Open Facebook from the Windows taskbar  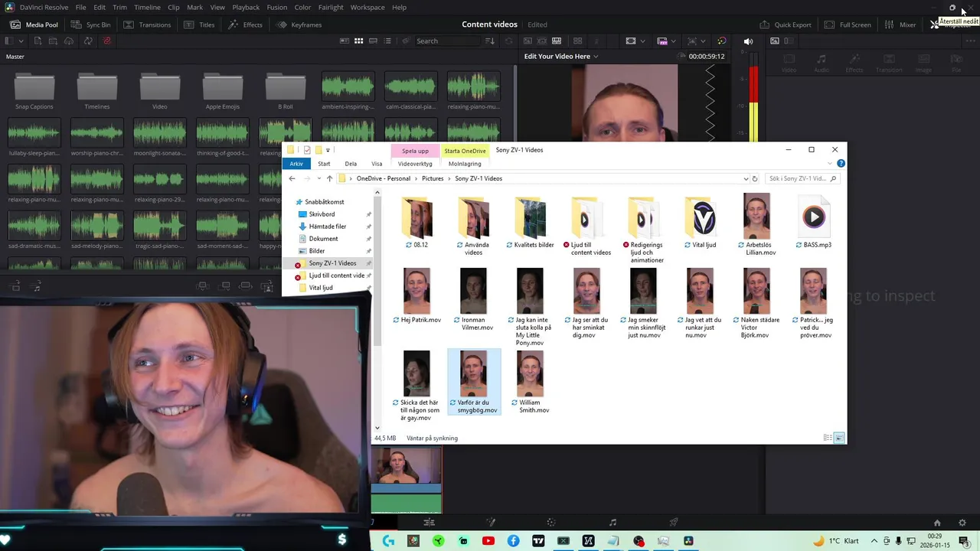click(513, 541)
